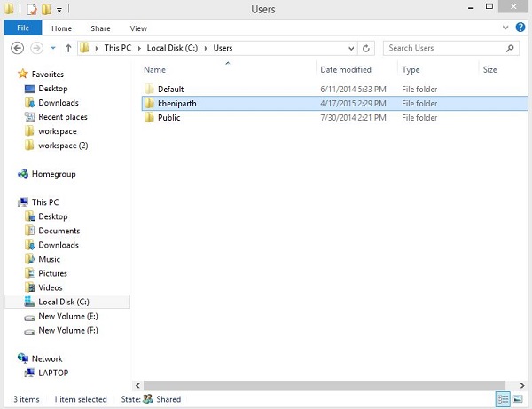This screenshot has width=532, height=409.
Task: Open Favorites in the navigation pane
Action: (x=48, y=74)
